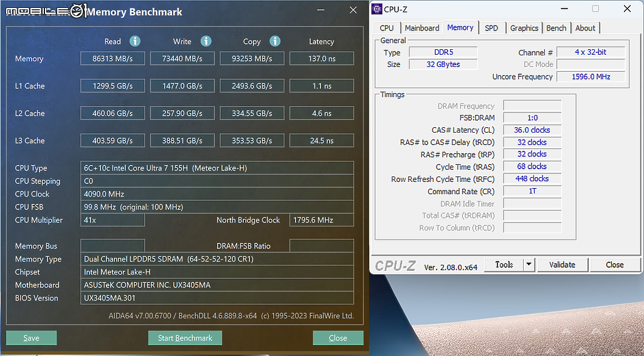Click the Memory Write value 73440 MB/s

pos(182,58)
